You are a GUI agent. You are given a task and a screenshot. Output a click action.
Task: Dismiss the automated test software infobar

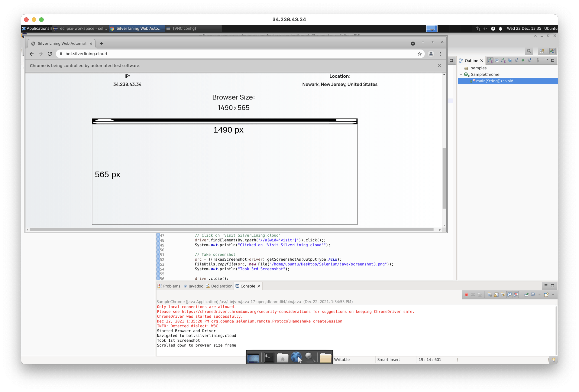click(x=439, y=66)
